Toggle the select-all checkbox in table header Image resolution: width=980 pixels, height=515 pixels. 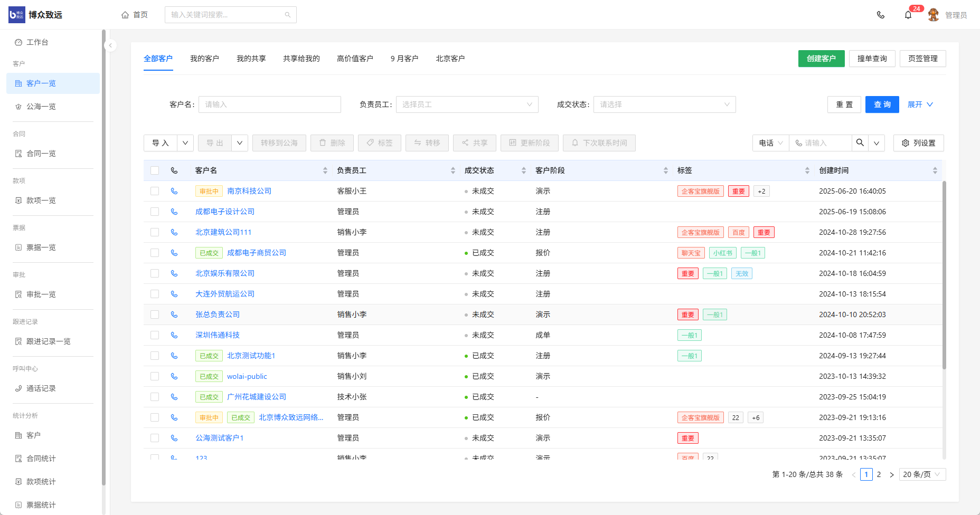(155, 170)
